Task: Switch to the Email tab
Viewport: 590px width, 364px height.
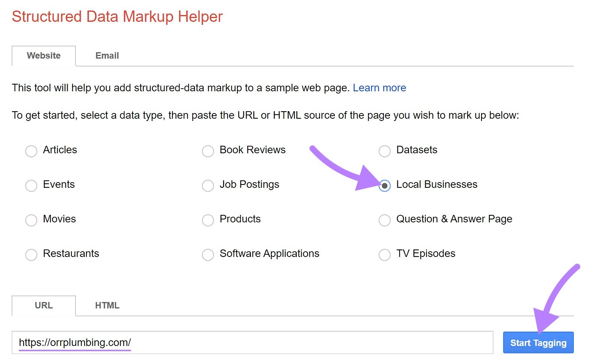Action: click(x=107, y=56)
